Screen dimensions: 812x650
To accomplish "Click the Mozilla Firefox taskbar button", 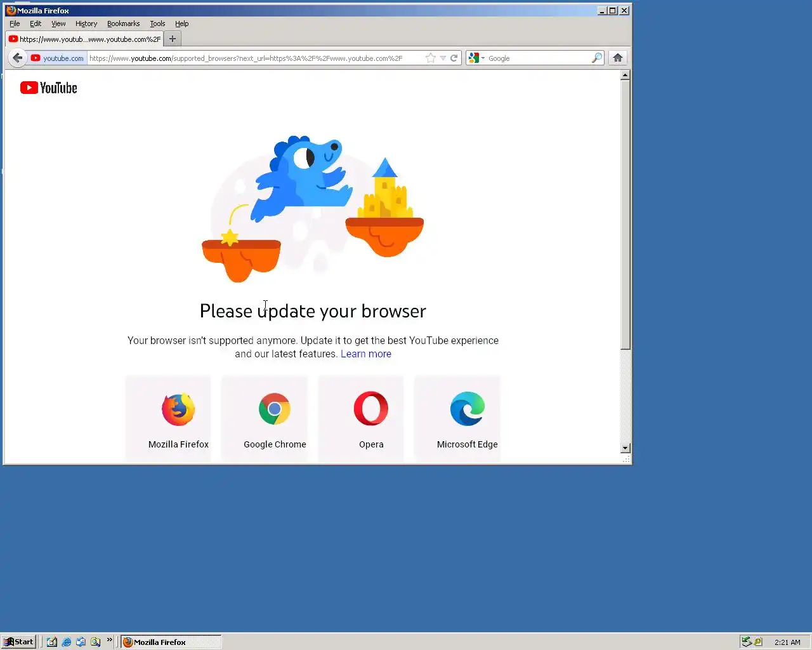I will click(171, 642).
